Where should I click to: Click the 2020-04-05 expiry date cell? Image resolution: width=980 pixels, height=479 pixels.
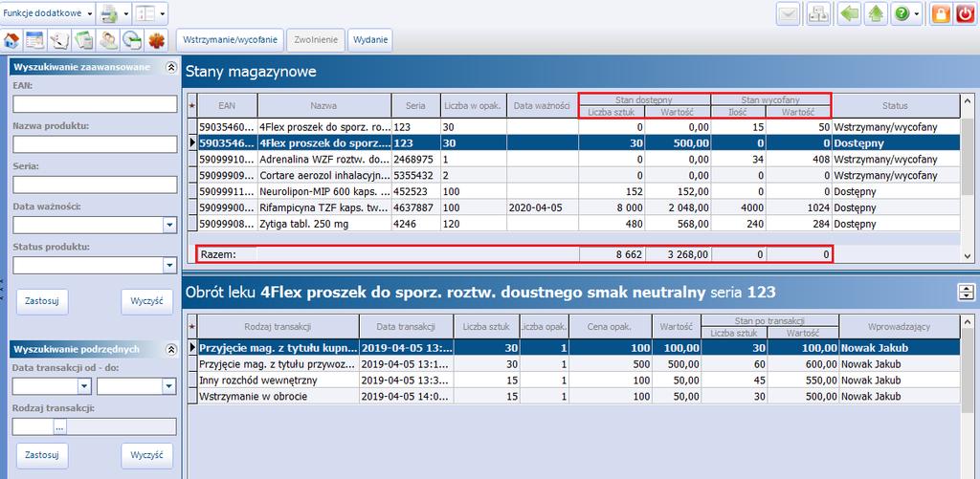[543, 208]
